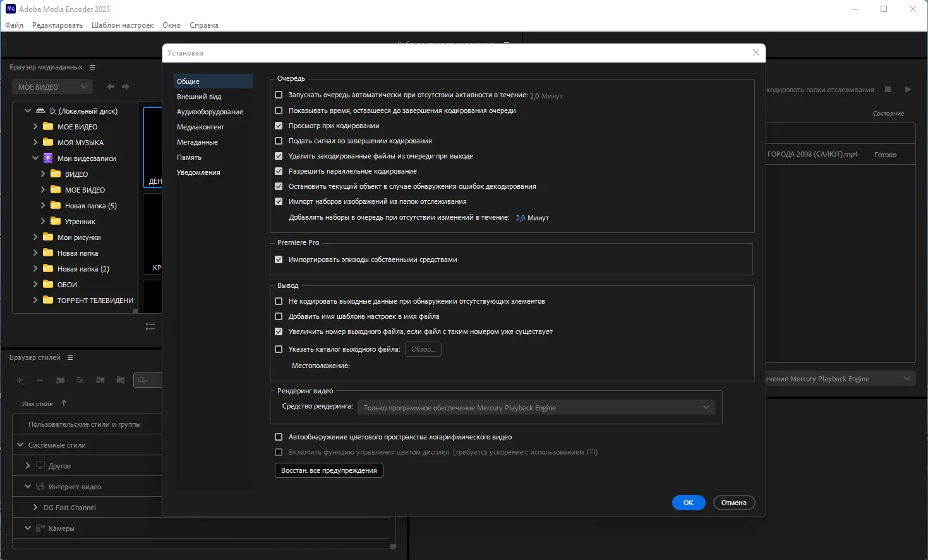Click the forward arrow in Media Browser

pyautogui.click(x=125, y=86)
